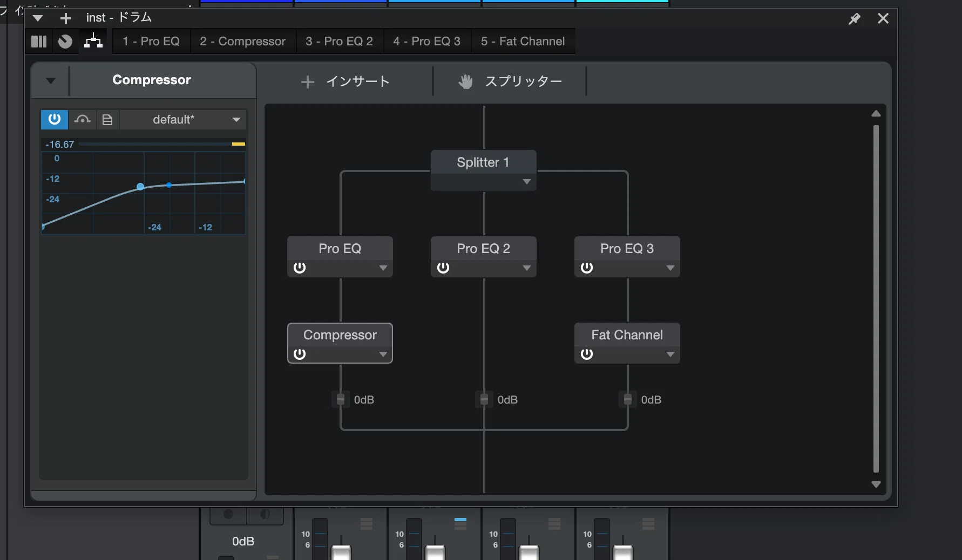Open the preset notes document icon

pyautogui.click(x=107, y=119)
